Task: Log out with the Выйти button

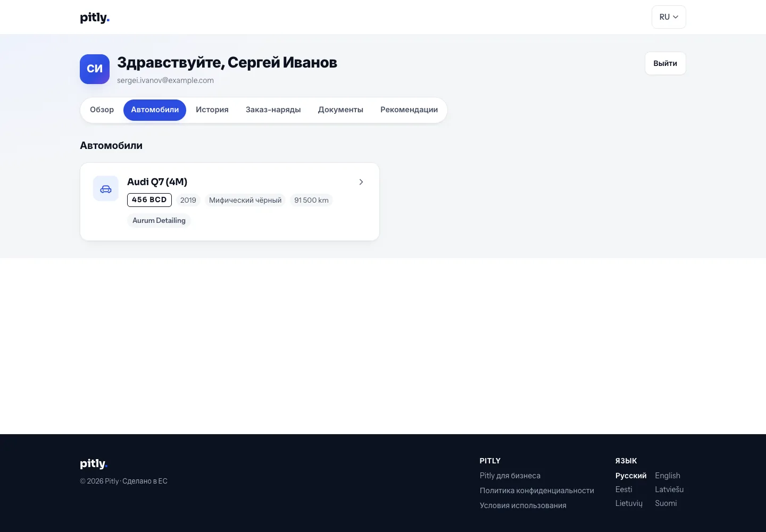Action: [665, 63]
